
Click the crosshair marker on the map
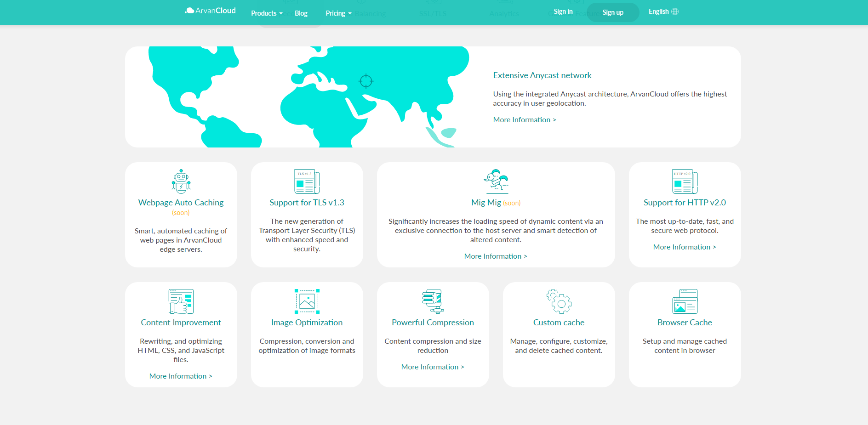coord(366,81)
